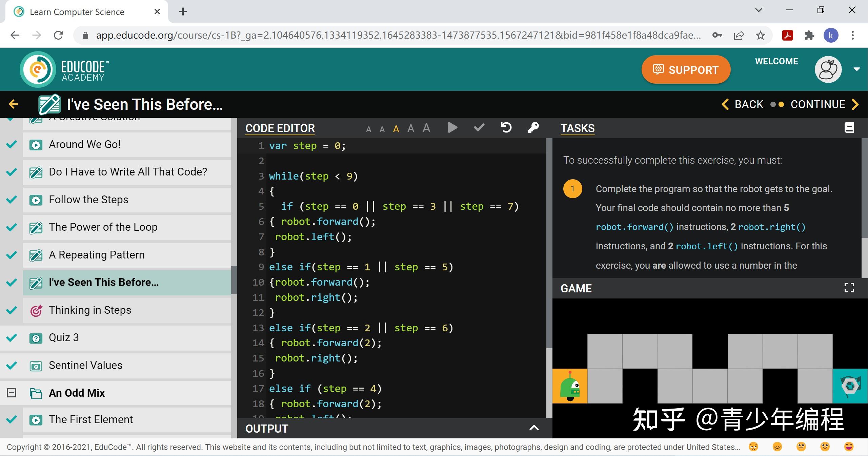
Task: Open 'The Power of the Loop' lesson
Action: coord(127,227)
